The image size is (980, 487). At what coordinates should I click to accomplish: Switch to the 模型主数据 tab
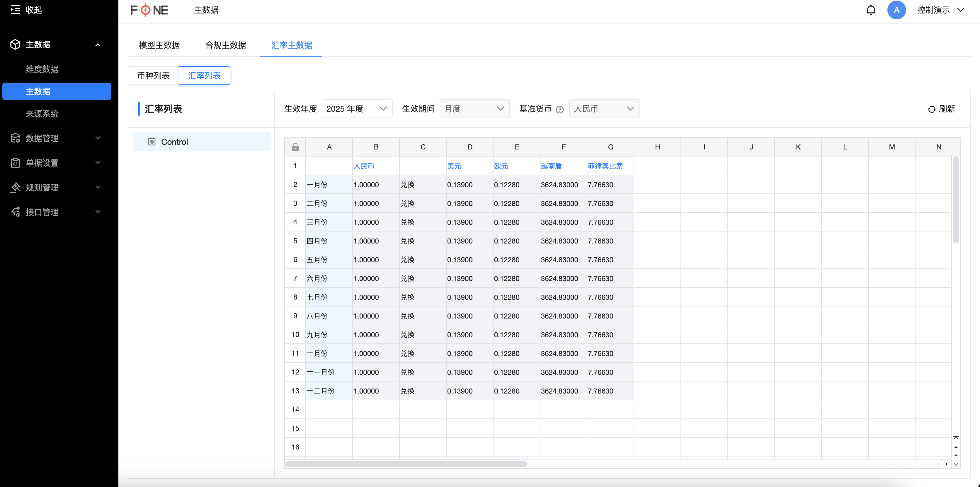pos(159,45)
